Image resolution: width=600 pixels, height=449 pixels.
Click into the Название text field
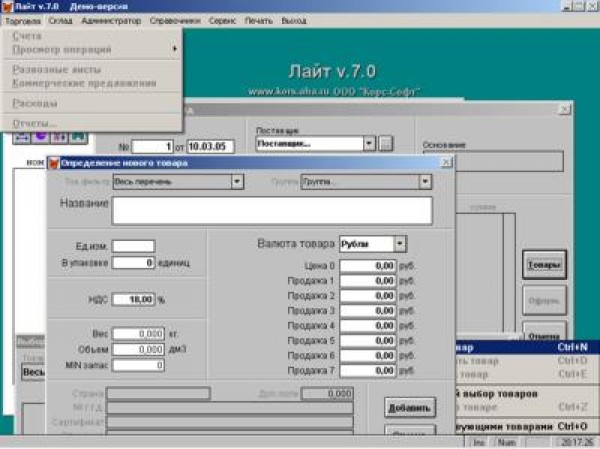[x=272, y=210]
